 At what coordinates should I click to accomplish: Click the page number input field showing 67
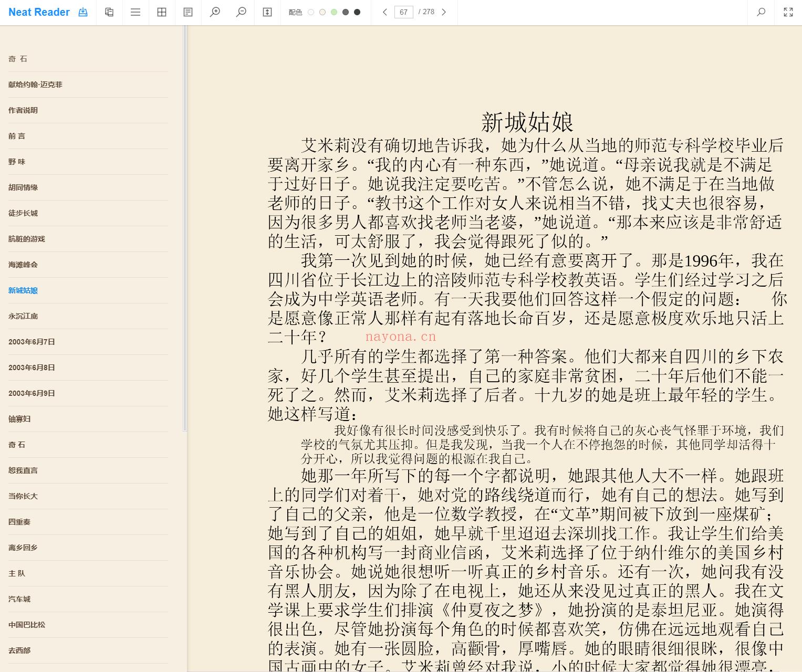click(404, 12)
